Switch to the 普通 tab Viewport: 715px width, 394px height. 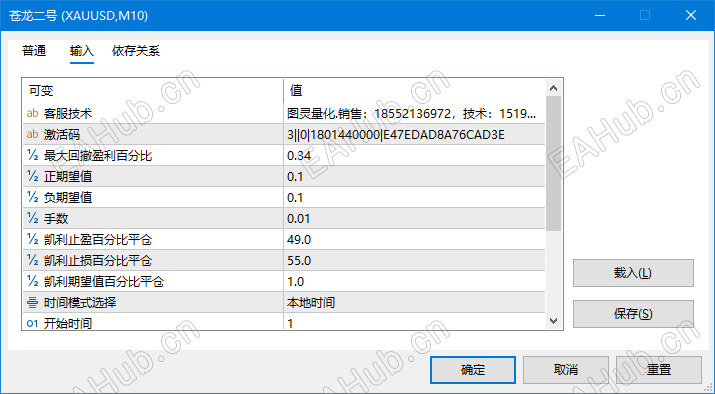[x=34, y=51]
